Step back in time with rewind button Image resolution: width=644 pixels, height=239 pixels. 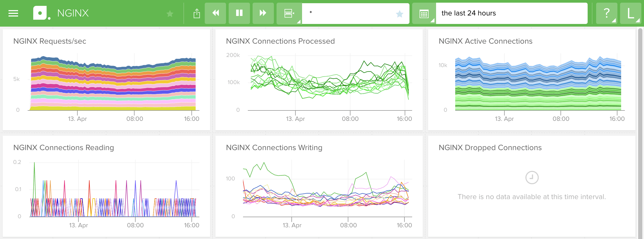click(215, 13)
